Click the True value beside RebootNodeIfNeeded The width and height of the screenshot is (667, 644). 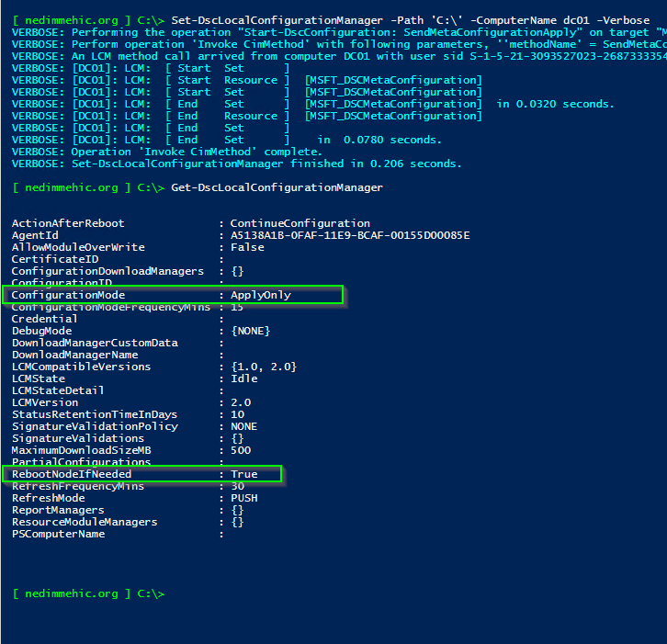[243, 474]
